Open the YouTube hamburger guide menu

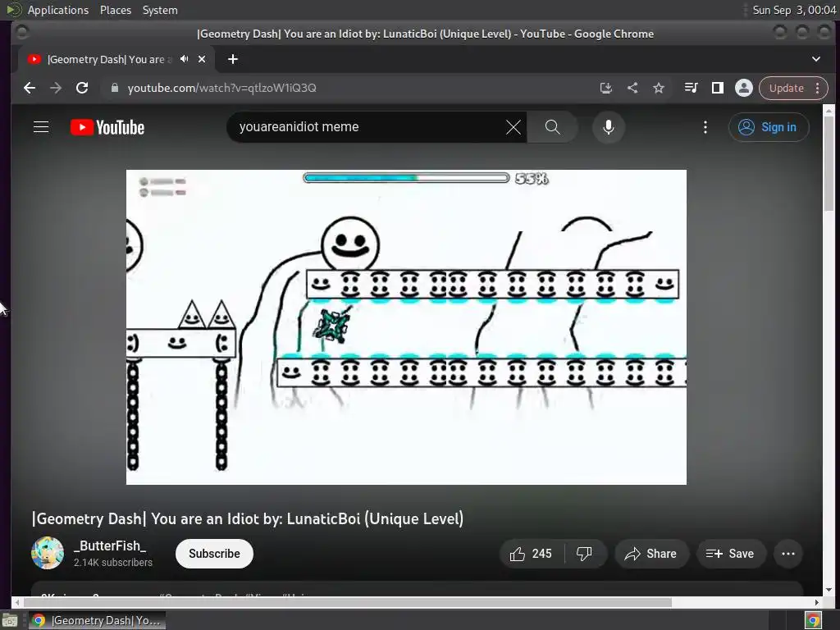[41, 127]
